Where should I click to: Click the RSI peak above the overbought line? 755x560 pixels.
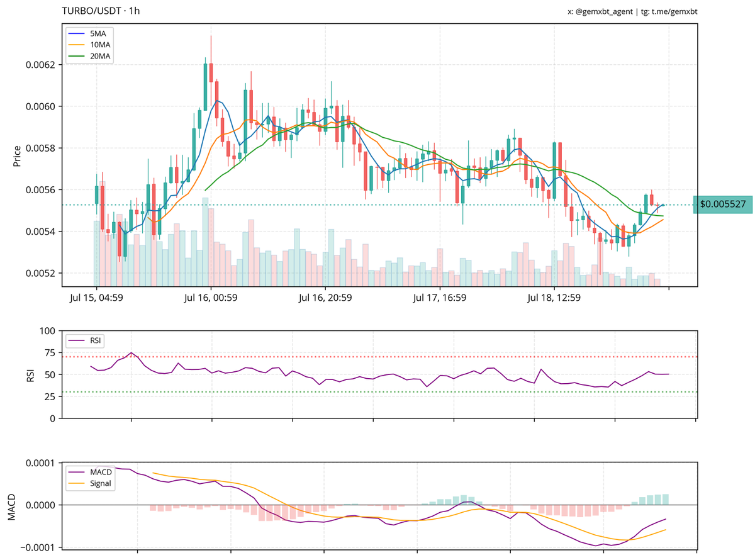(x=131, y=353)
